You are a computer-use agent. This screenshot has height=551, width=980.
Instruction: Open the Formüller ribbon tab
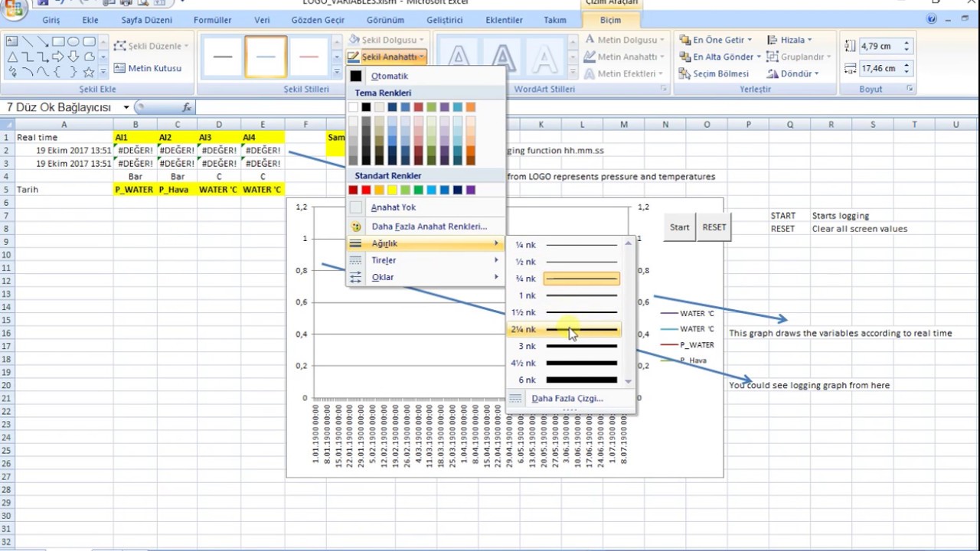point(213,20)
